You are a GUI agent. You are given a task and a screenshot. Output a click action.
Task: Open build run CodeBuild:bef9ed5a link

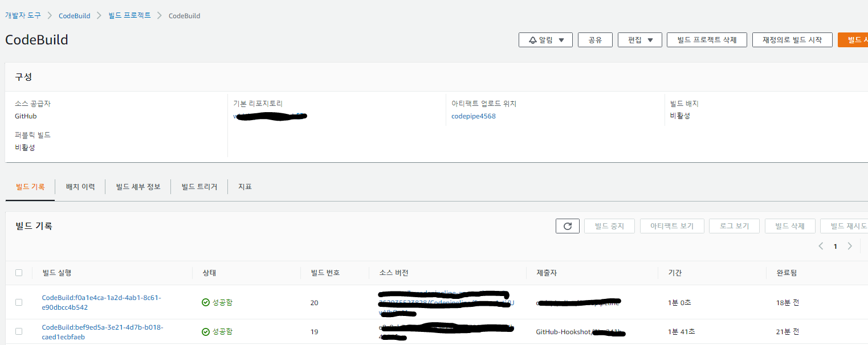[102, 332]
